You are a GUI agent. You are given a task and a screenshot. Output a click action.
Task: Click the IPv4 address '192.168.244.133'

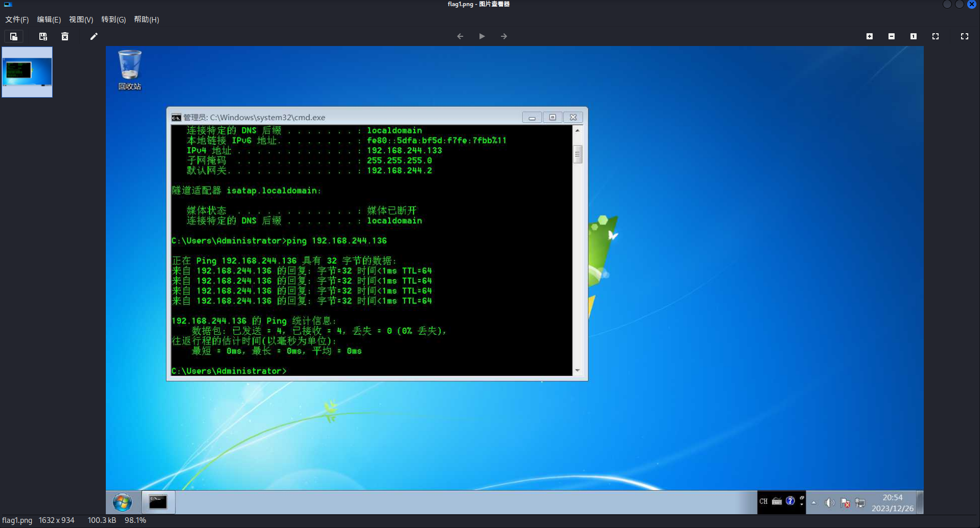tap(404, 151)
